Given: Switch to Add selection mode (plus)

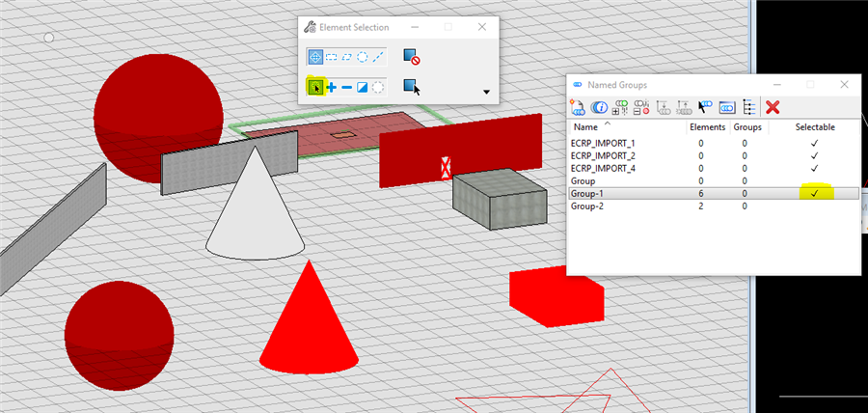Looking at the screenshot, I should click(x=332, y=87).
